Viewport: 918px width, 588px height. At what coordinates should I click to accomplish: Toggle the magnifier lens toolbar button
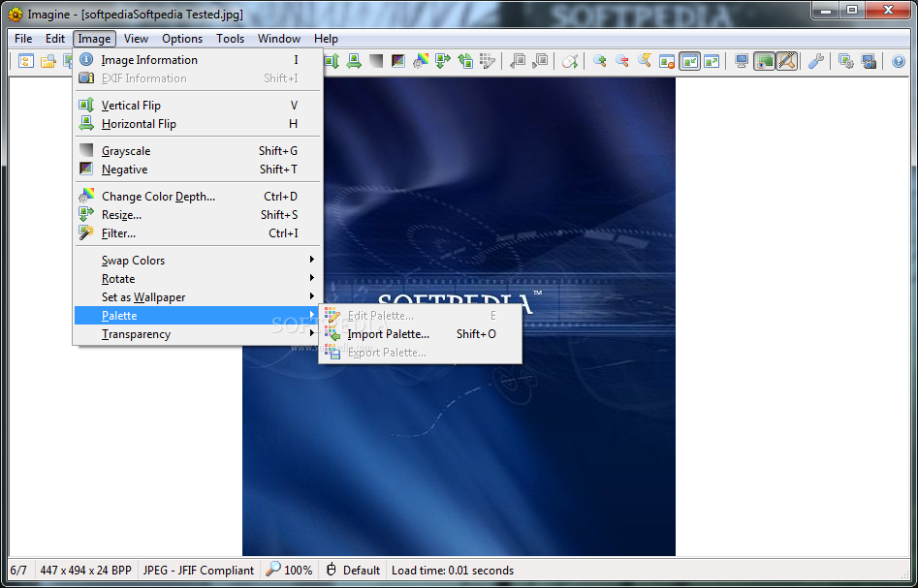[x=787, y=61]
